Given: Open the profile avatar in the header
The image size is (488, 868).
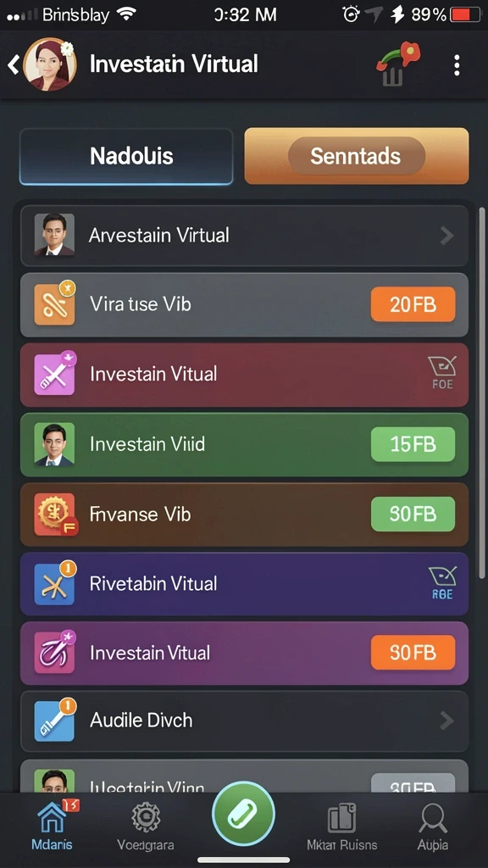Looking at the screenshot, I should 50,64.
